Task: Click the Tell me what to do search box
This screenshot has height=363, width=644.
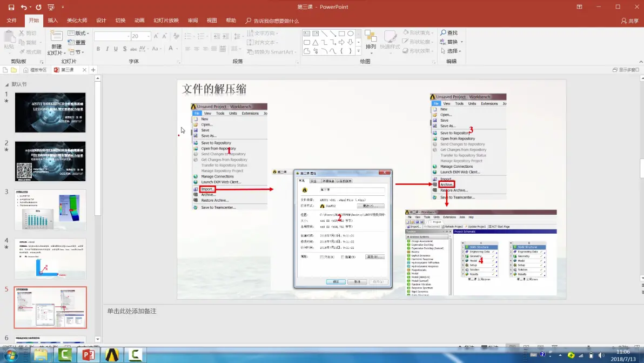Action: click(x=272, y=21)
